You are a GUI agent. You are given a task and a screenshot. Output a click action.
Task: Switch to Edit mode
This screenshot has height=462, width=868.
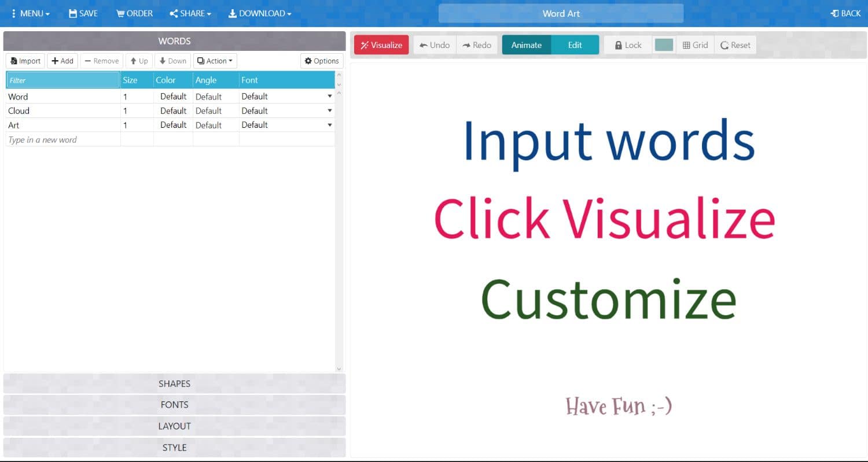(x=575, y=45)
